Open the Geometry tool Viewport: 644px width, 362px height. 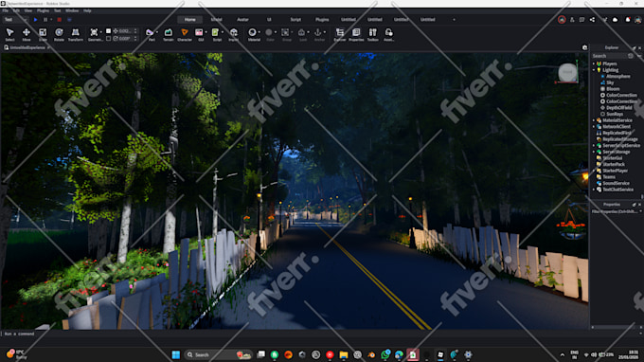tap(94, 34)
